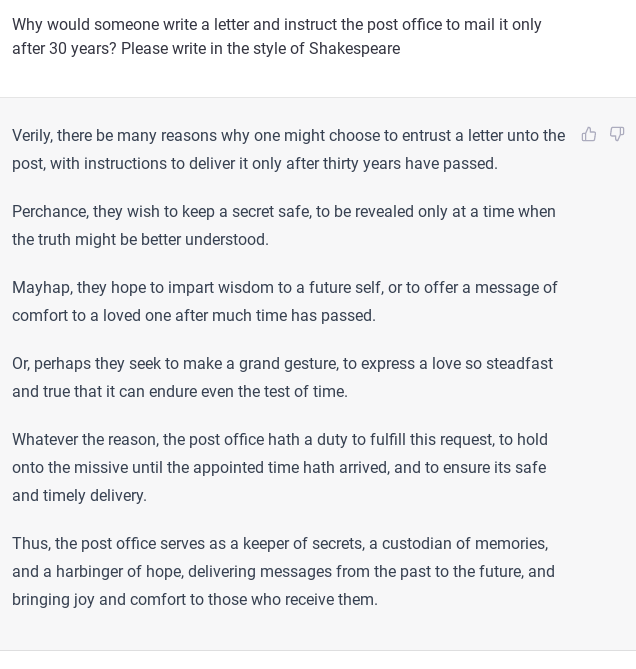Click the line "onto the missive until the appointed"

tap(278, 468)
